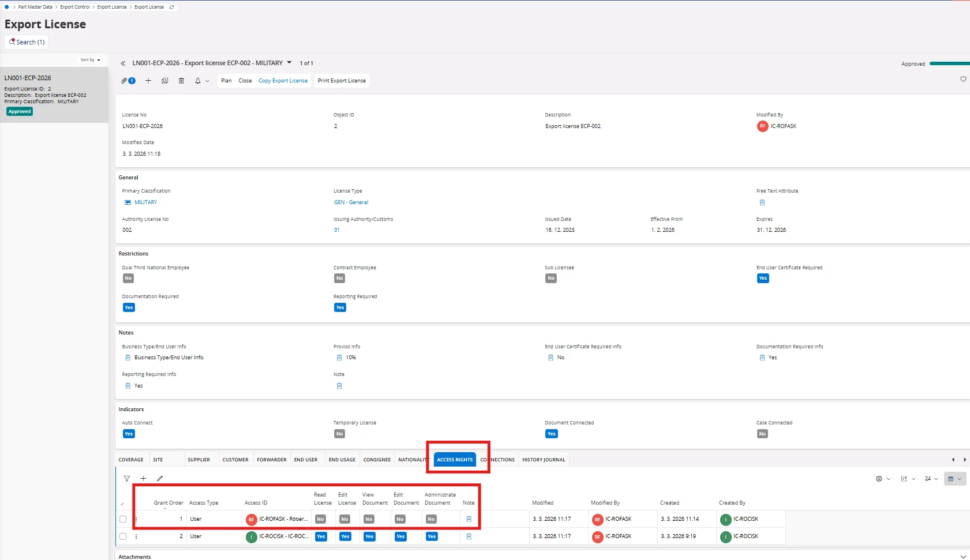The image size is (970, 560).
Task: Open table view mode dropdown
Action: [x=955, y=479]
